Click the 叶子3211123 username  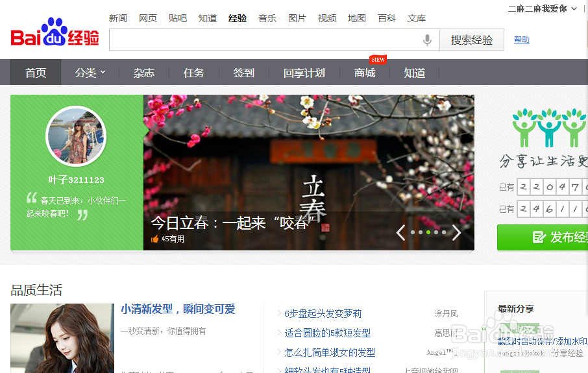tap(76, 180)
